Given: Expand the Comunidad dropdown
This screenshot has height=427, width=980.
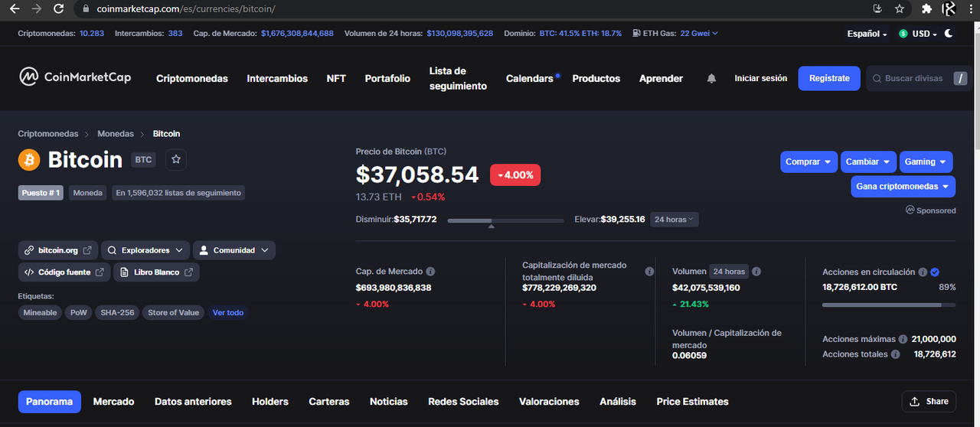Looking at the screenshot, I should click(x=234, y=250).
